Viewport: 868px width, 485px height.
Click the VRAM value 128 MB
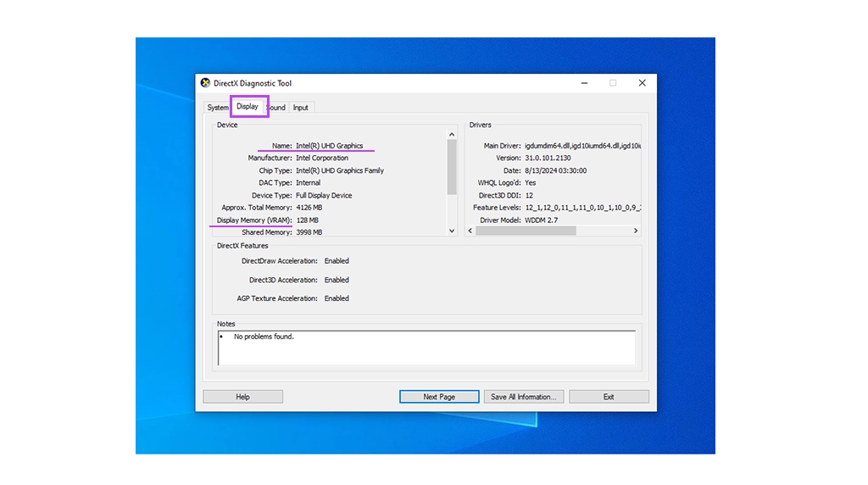307,220
